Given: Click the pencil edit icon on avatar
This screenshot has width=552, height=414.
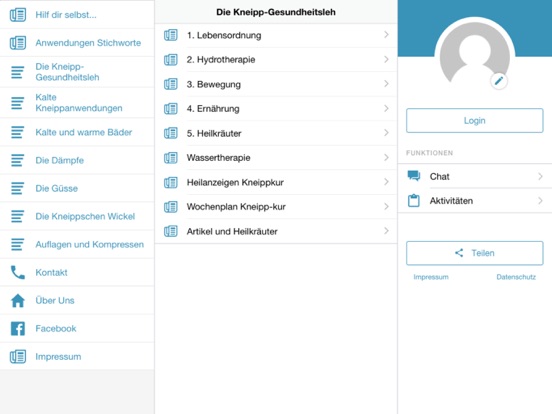Looking at the screenshot, I should tap(499, 81).
